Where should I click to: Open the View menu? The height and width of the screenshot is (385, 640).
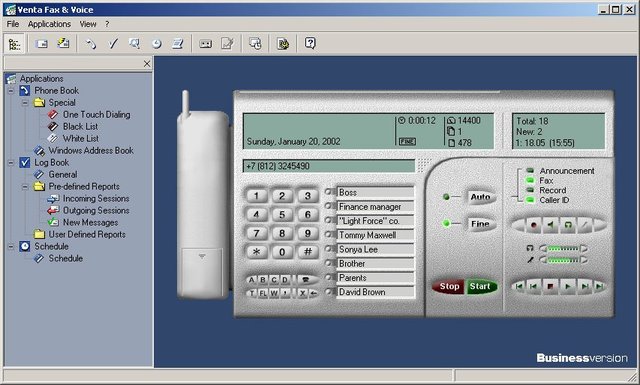(x=88, y=24)
